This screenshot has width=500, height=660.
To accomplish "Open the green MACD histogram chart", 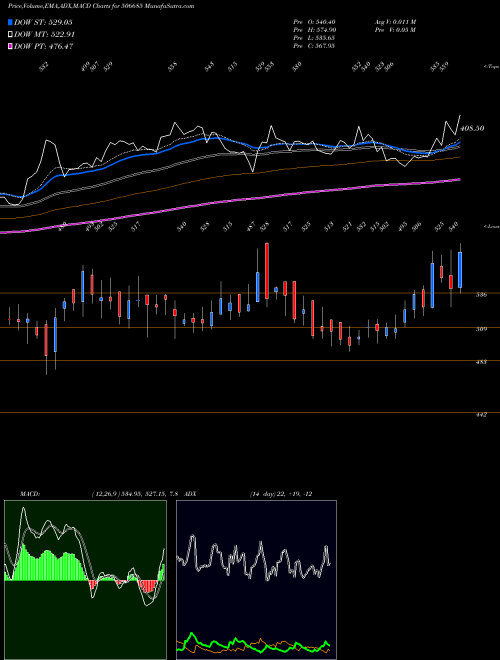I will (x=85, y=580).
